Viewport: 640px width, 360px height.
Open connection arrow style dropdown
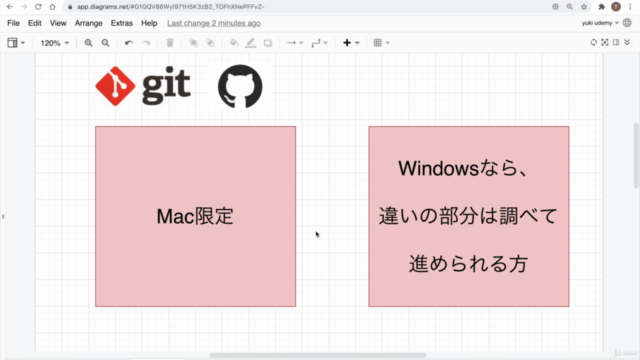pos(295,43)
